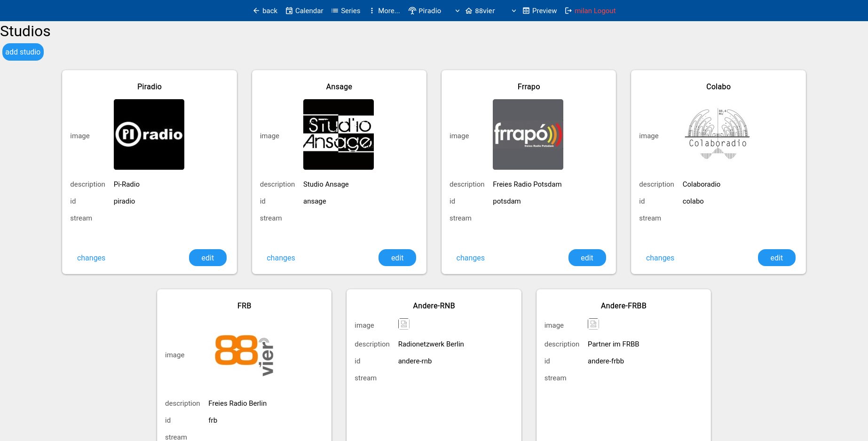868x441 pixels.
Task: Expand the 88vier studio dropdown
Action: 513,11
